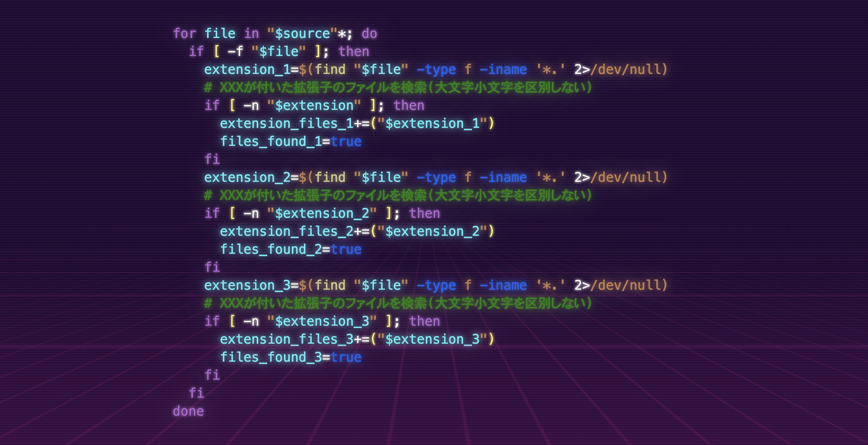Click the 'fi' directly above 'done'
The height and width of the screenshot is (445, 868).
coord(197,393)
